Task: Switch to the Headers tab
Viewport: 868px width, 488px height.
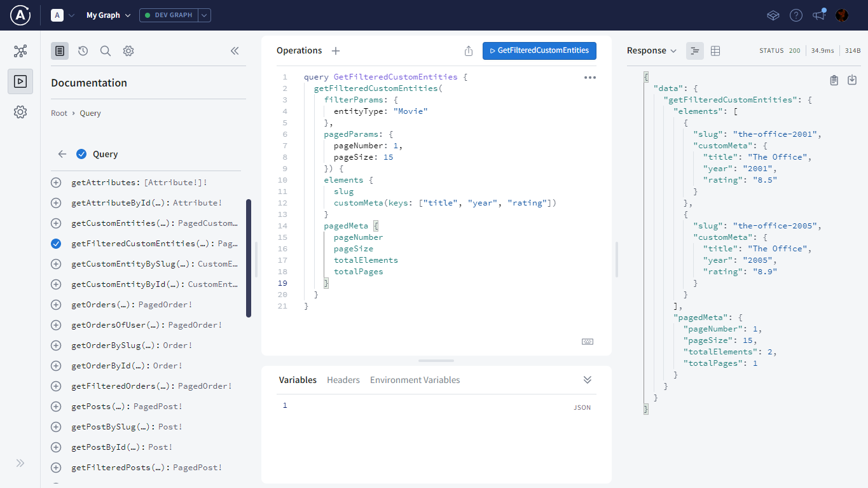Action: [343, 380]
